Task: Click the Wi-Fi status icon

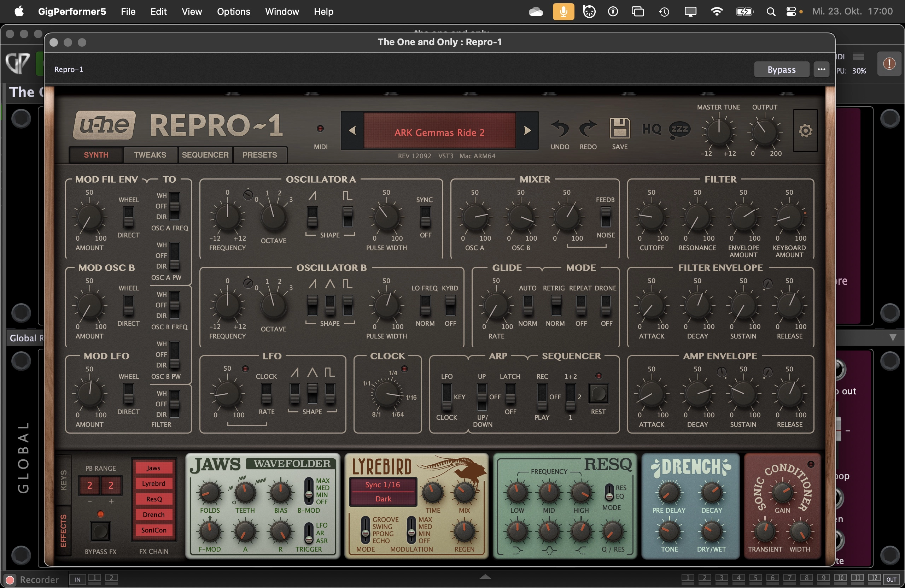Action: (717, 12)
